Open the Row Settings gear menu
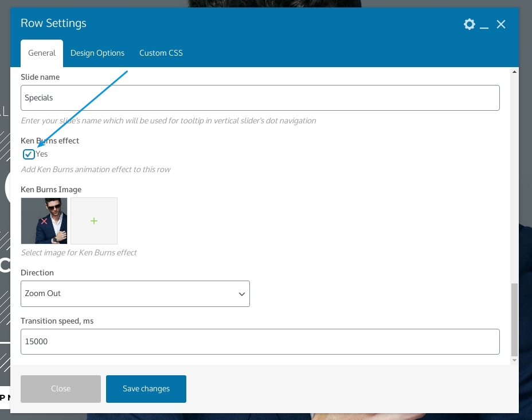The width and height of the screenshot is (532, 420). tap(470, 24)
